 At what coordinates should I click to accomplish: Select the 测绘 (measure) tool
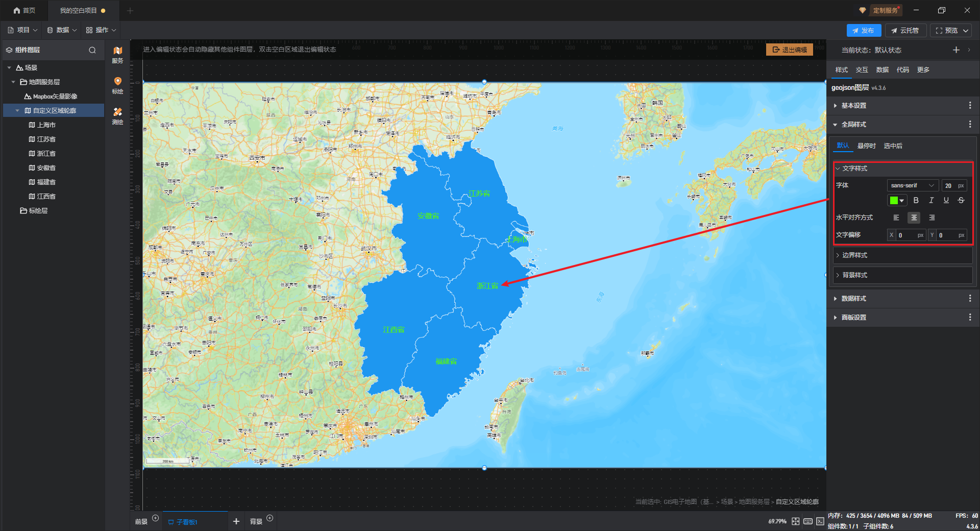(x=117, y=116)
